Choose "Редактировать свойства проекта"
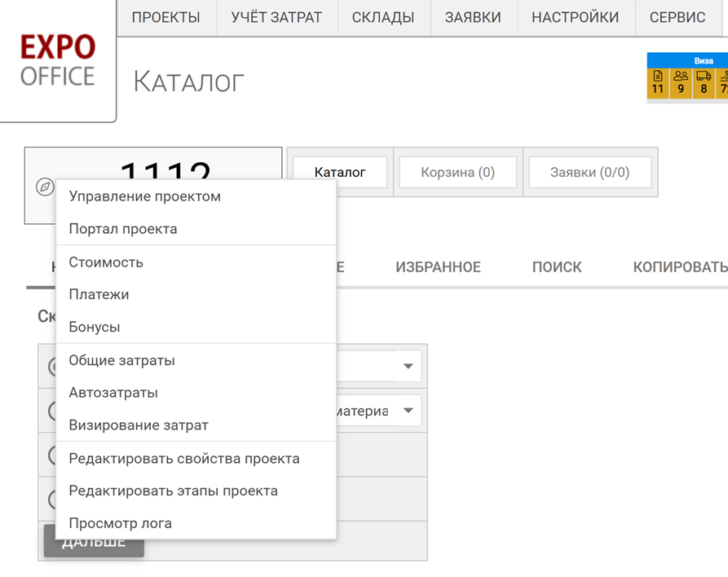728x577 pixels. (x=184, y=459)
